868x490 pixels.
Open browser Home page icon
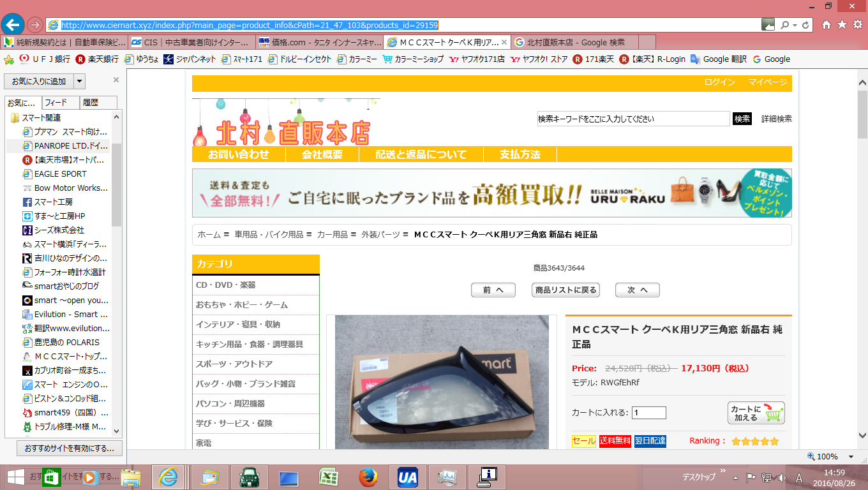[x=827, y=25]
